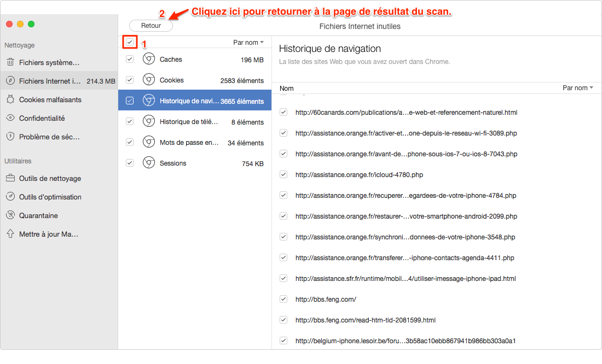Click the Nom column header
The width and height of the screenshot is (602, 364).
coord(286,88)
